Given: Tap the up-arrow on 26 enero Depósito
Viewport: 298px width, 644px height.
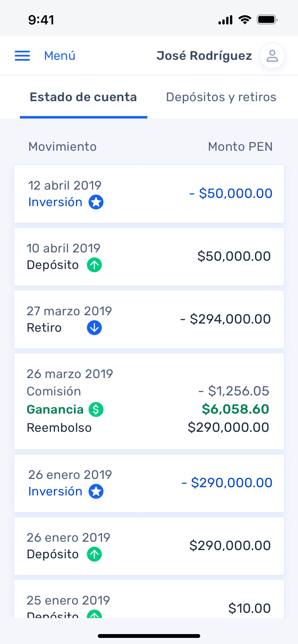Looking at the screenshot, I should pos(94,554).
